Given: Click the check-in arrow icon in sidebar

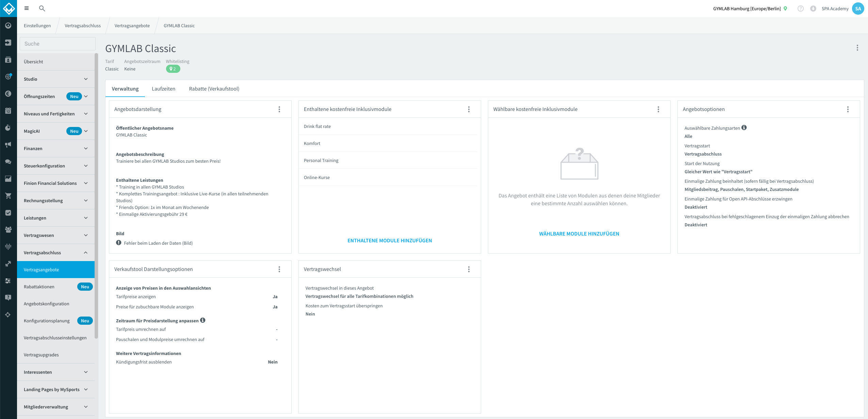Looking at the screenshot, I should [8, 43].
